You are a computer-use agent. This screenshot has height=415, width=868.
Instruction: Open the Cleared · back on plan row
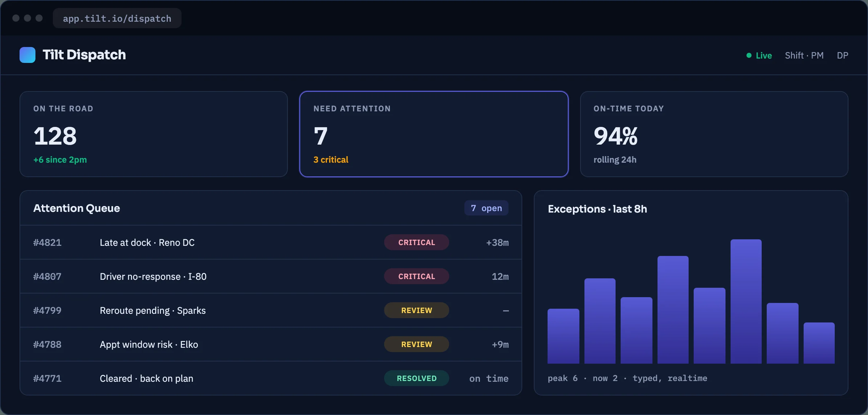[x=271, y=378]
